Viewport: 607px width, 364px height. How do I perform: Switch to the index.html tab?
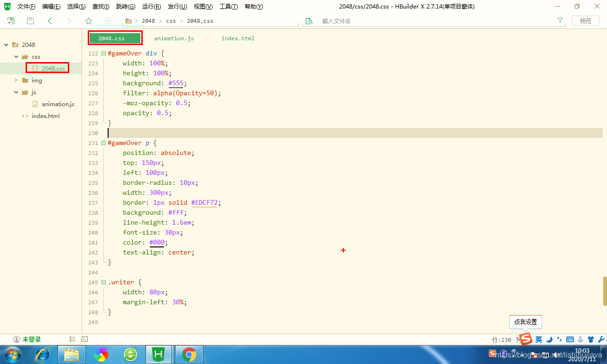[x=238, y=38]
